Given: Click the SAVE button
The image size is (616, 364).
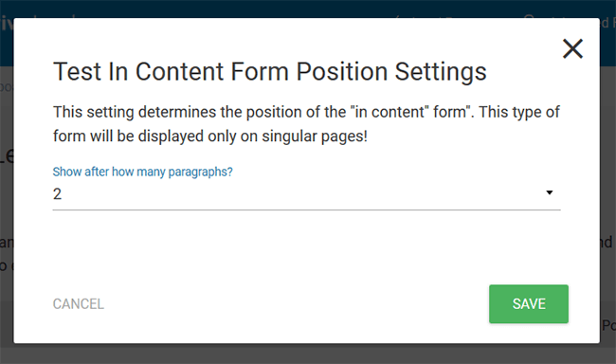Looking at the screenshot, I should [529, 304].
